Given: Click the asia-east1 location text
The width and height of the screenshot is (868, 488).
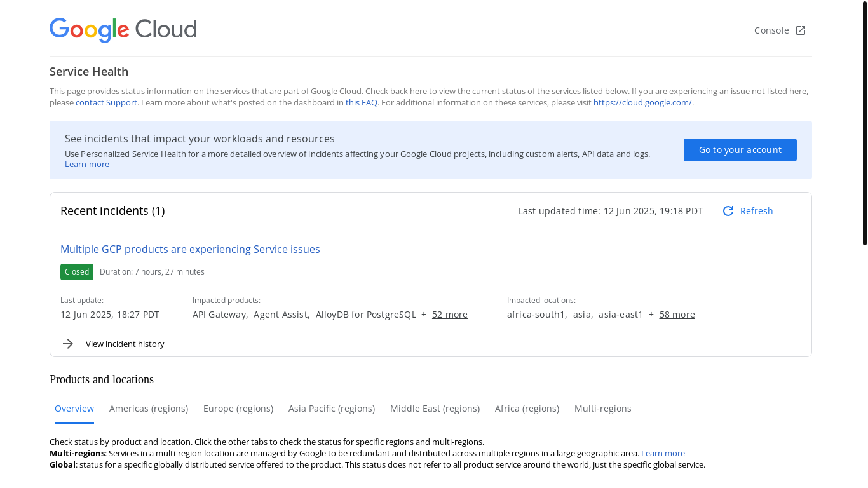Looking at the screenshot, I should tap(621, 315).
